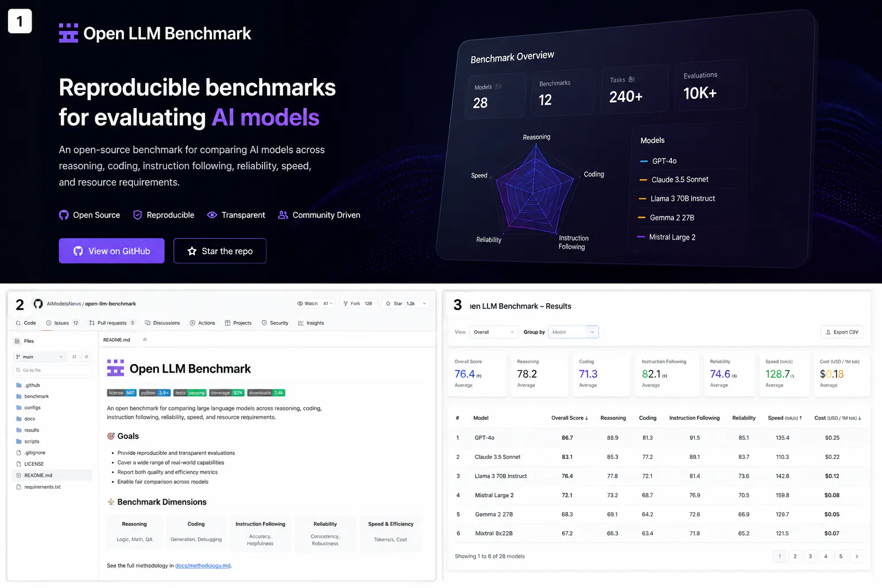Go to results page 5
The image size is (882, 588).
pyautogui.click(x=841, y=556)
